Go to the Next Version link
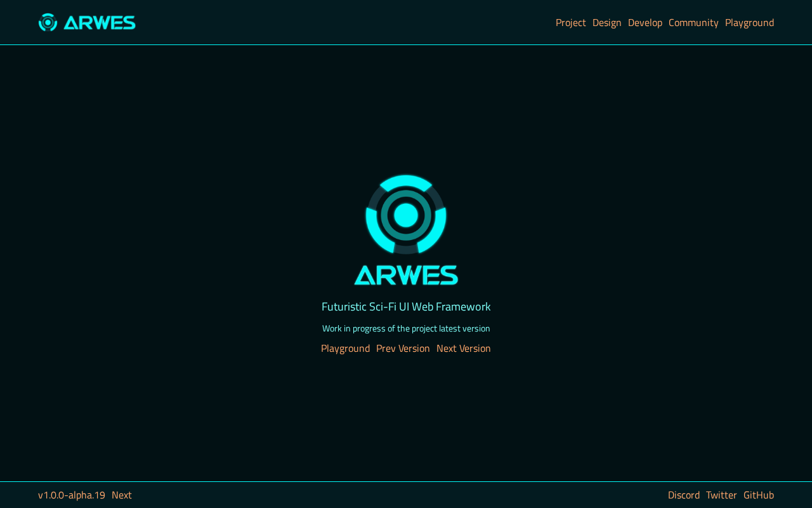 click(464, 349)
